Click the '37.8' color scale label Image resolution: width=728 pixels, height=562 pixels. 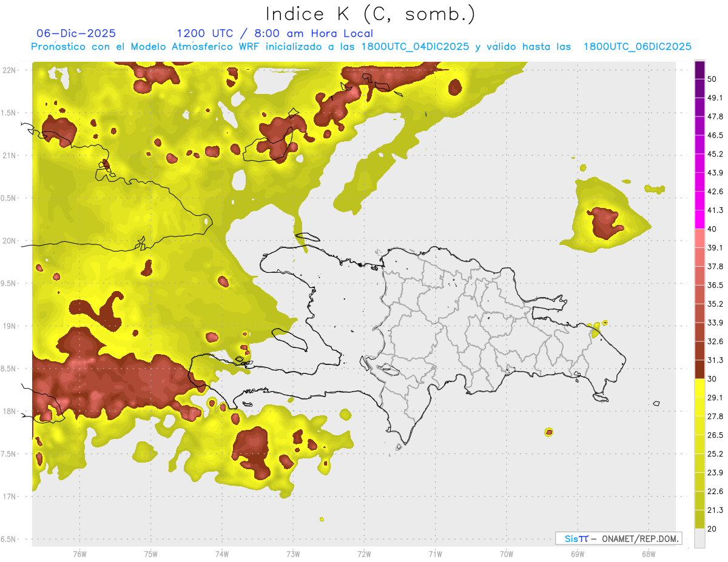(715, 266)
